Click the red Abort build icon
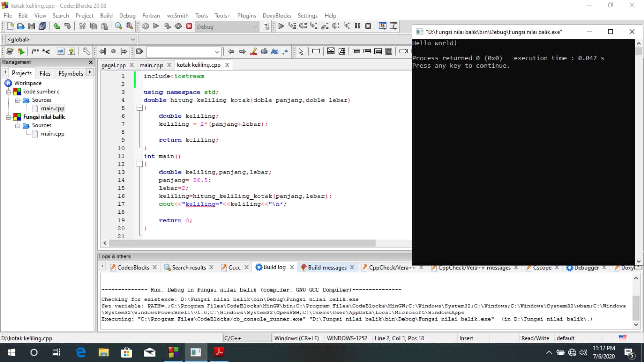Screen dimensions: 644x362 click(189, 26)
